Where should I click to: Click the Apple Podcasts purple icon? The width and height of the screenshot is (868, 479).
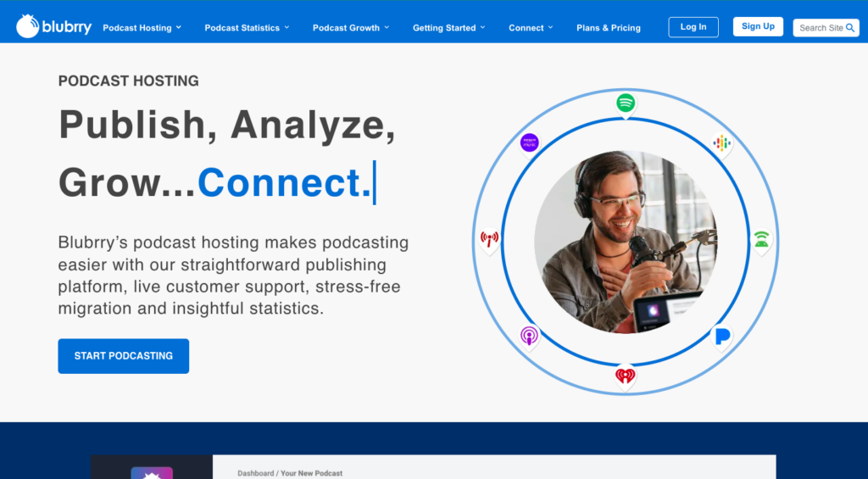coord(529,336)
